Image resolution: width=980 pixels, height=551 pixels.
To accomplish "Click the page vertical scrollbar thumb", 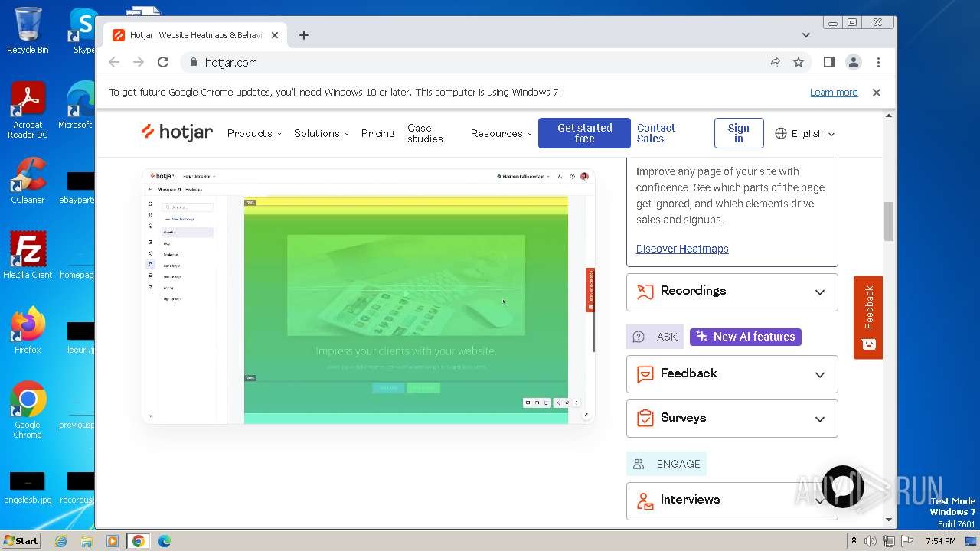I will [x=889, y=222].
